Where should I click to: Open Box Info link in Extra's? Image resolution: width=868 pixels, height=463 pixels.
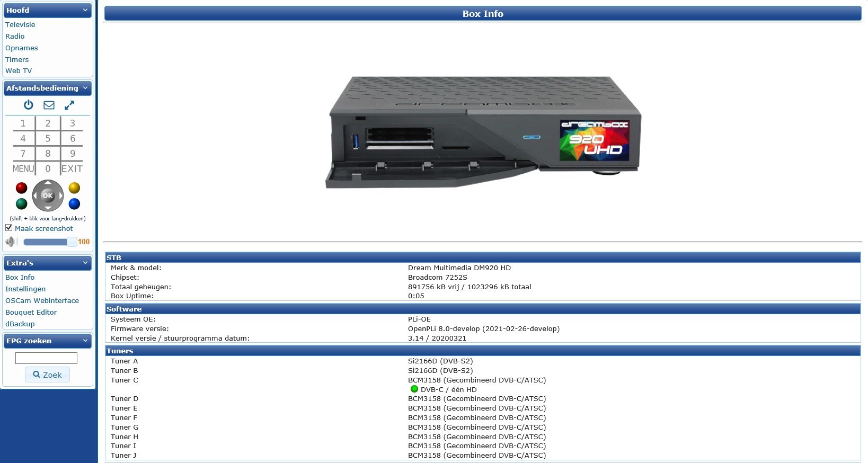click(x=20, y=278)
